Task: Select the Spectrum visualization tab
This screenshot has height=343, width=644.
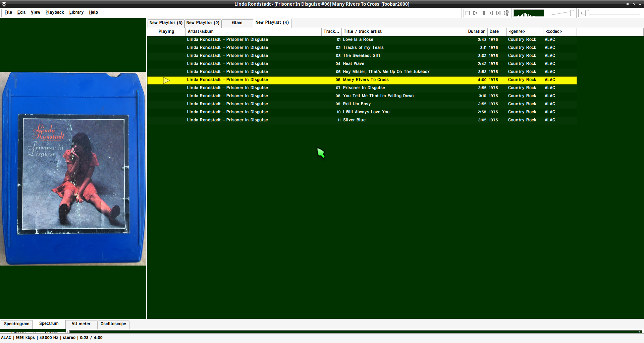Action: click(x=49, y=324)
